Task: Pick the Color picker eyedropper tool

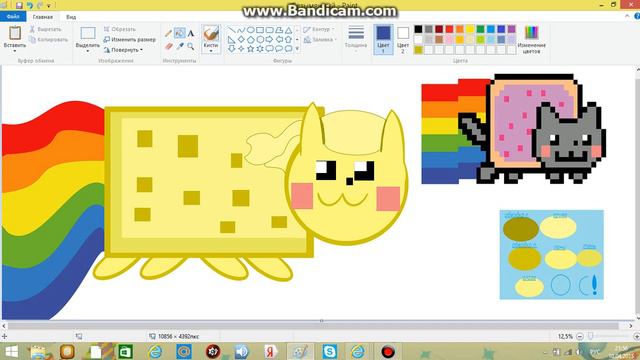Action: pyautogui.click(x=180, y=47)
